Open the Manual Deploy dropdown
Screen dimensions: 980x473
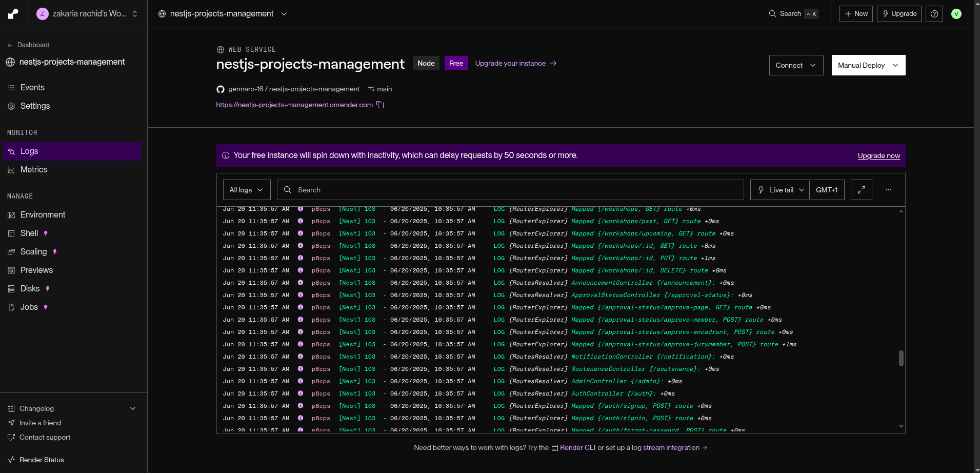(x=868, y=65)
